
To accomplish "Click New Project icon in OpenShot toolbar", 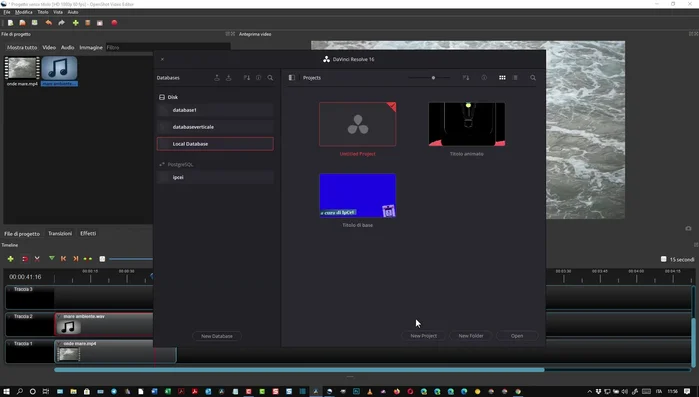I will click(10, 23).
